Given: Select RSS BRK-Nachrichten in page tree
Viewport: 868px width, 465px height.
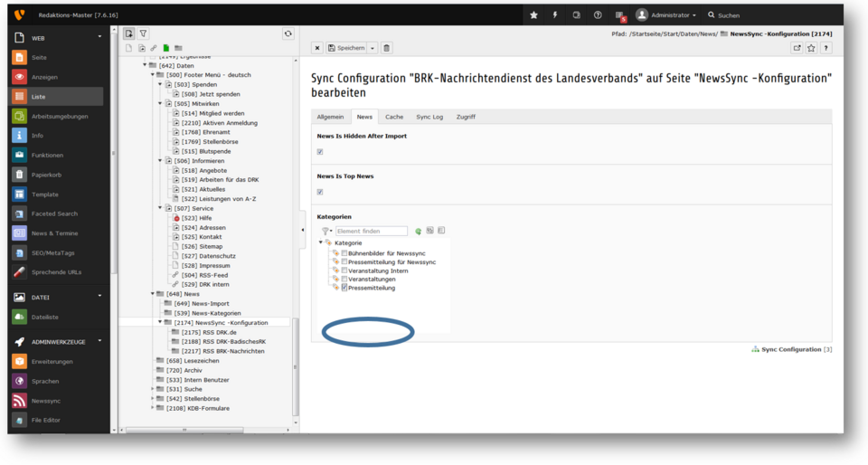Looking at the screenshot, I should 233,351.
